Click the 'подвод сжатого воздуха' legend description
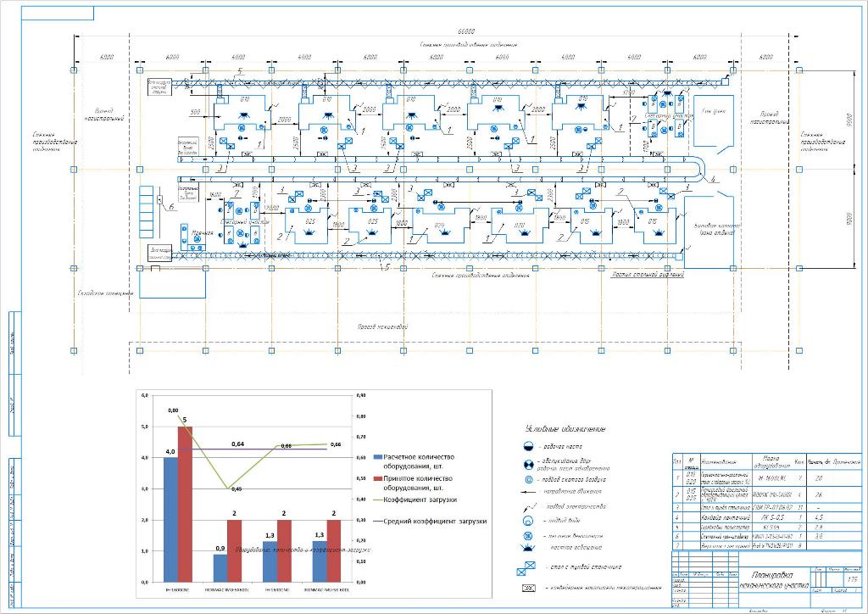 pyautogui.click(x=572, y=479)
